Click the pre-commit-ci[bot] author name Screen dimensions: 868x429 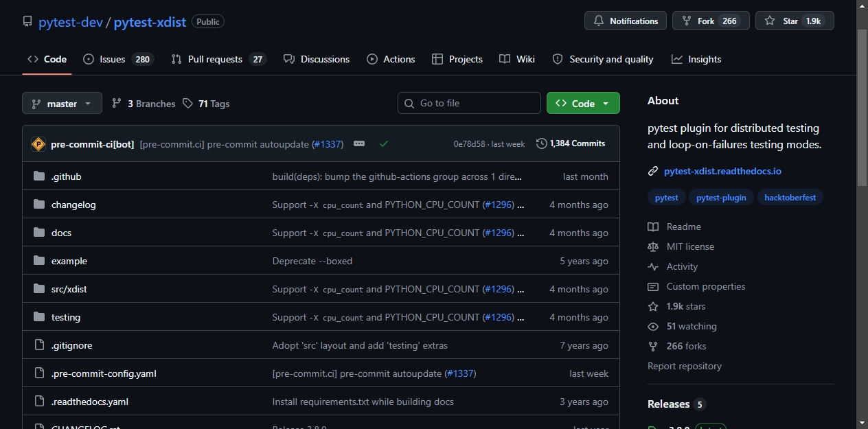[92, 144]
